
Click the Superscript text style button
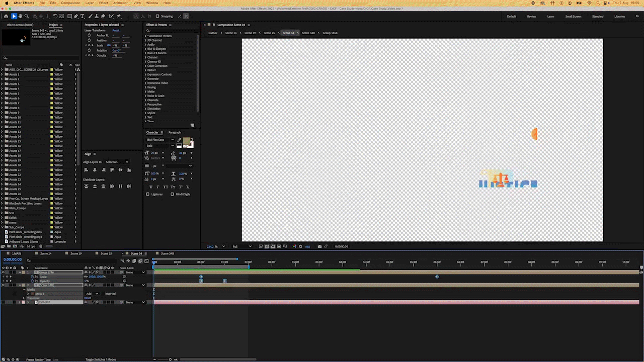[181, 187]
